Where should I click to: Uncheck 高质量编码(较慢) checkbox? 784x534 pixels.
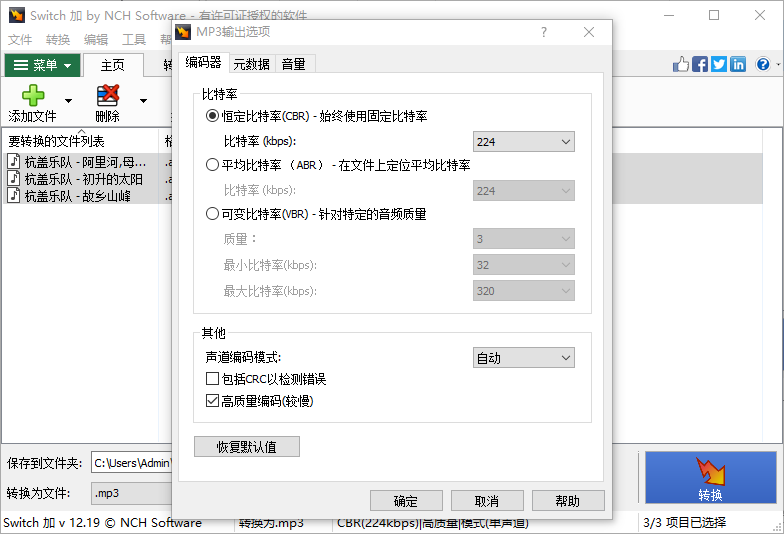click(x=212, y=400)
